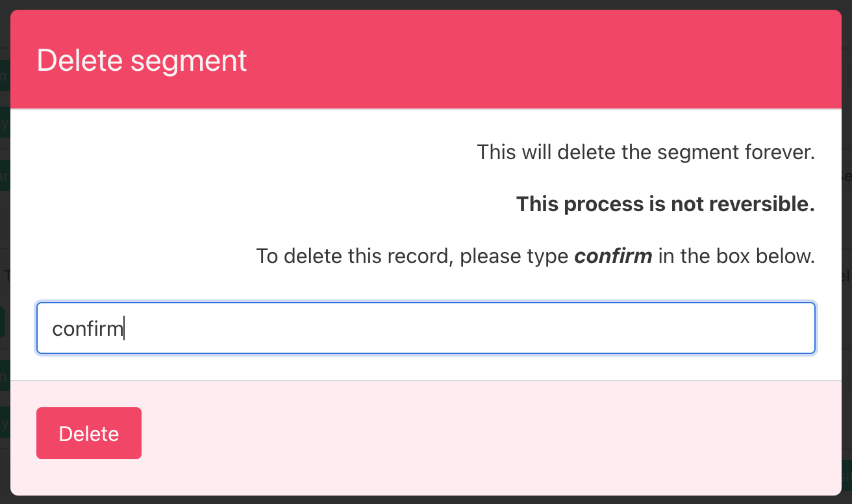Click the bold italic "confirm" keyword in instructions

613,256
